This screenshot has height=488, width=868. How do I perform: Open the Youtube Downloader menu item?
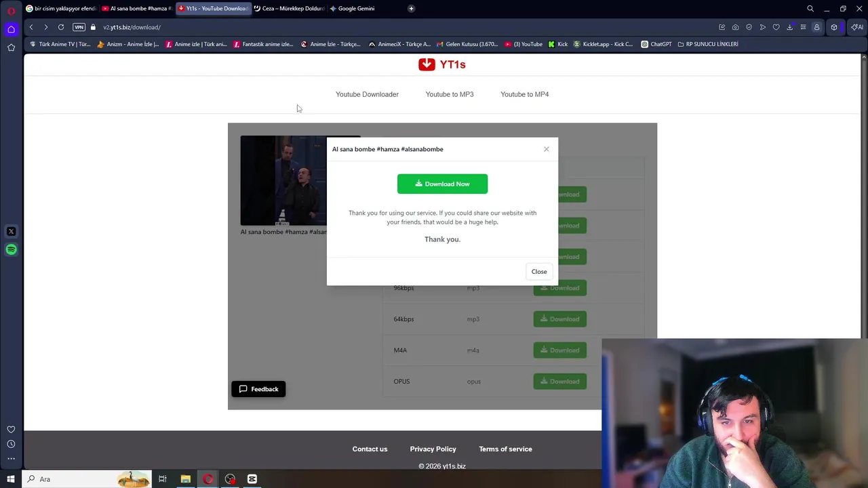click(x=367, y=94)
